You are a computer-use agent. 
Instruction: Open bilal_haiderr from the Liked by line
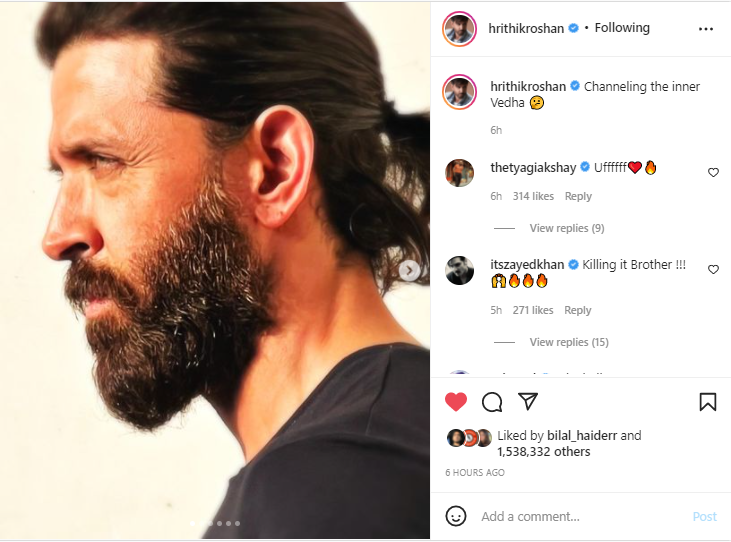(582, 436)
